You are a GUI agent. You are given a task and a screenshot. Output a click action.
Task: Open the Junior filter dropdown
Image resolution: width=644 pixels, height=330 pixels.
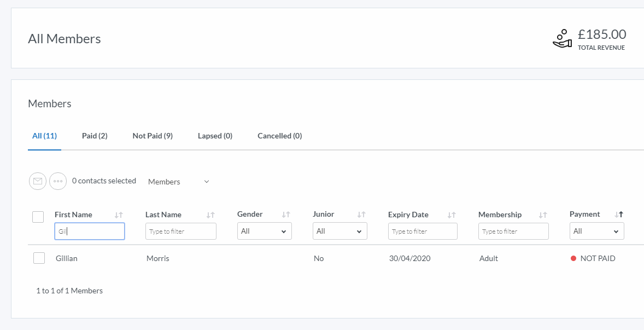[x=339, y=231]
